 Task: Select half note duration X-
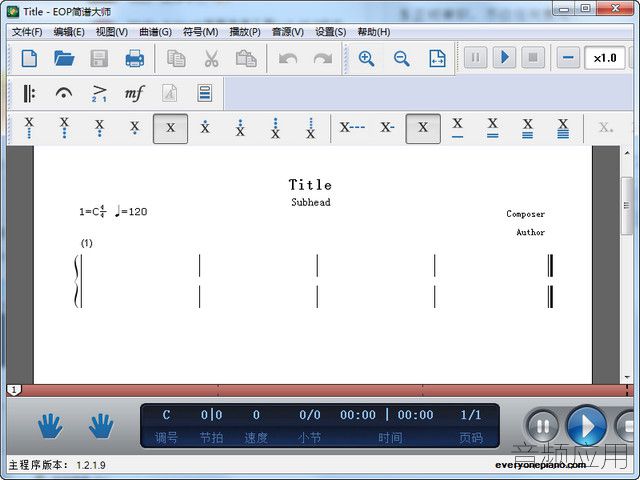(387, 128)
